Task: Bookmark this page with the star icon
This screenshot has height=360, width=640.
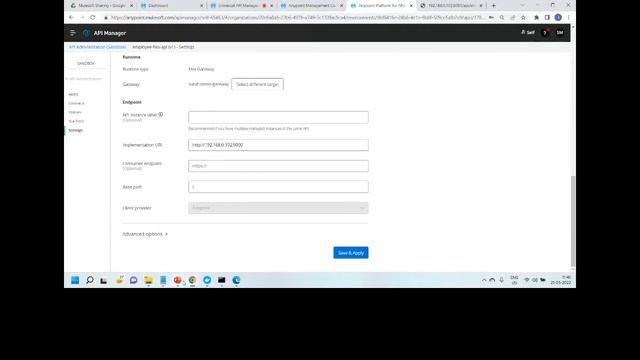Action: (523, 18)
